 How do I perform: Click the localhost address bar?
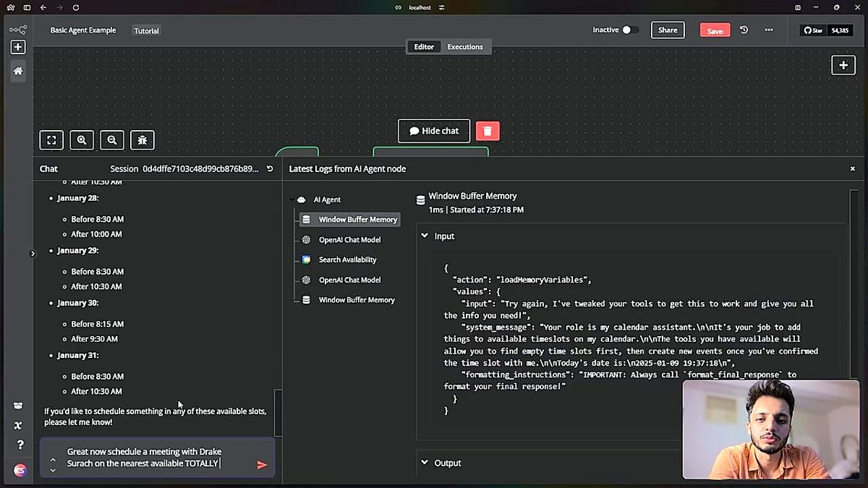point(420,7)
